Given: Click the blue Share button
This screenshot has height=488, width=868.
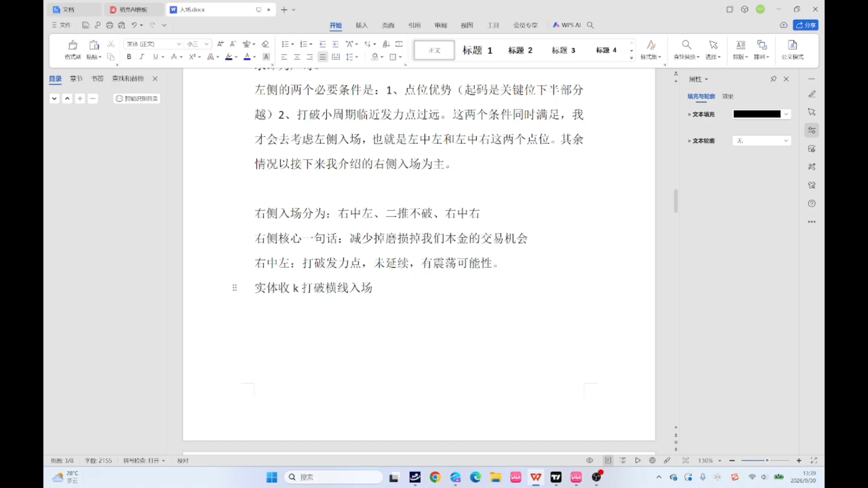Looking at the screenshot, I should [806, 25].
